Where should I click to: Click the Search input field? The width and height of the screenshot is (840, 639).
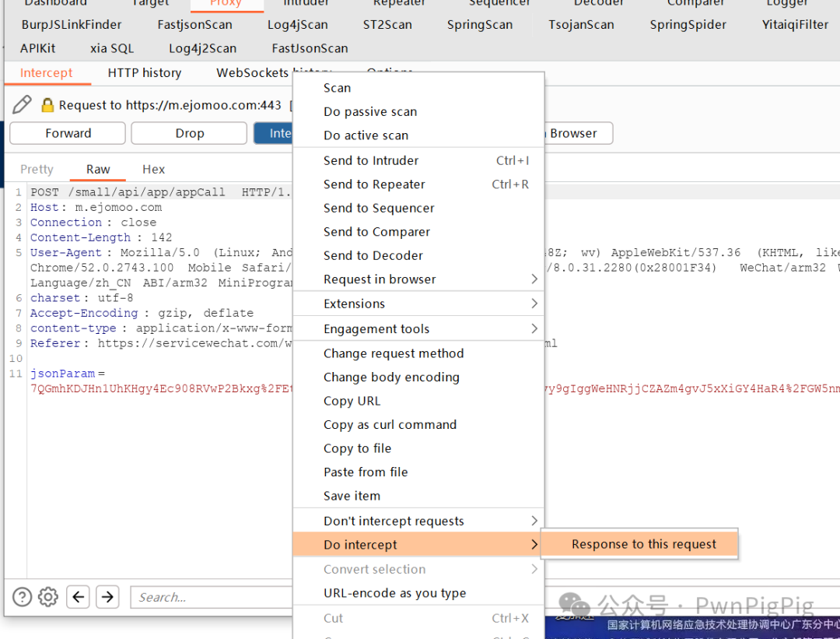point(212,597)
